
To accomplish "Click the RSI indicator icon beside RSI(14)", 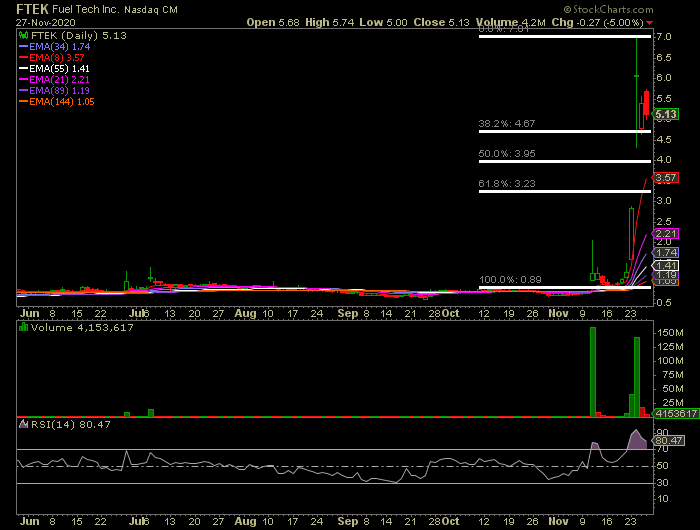I will pyautogui.click(x=23, y=424).
